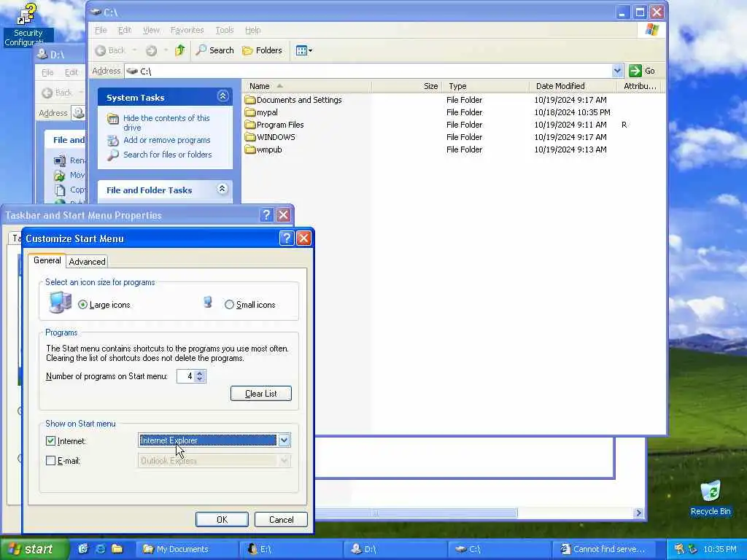Sort by the Date Modified column header

pos(573,86)
